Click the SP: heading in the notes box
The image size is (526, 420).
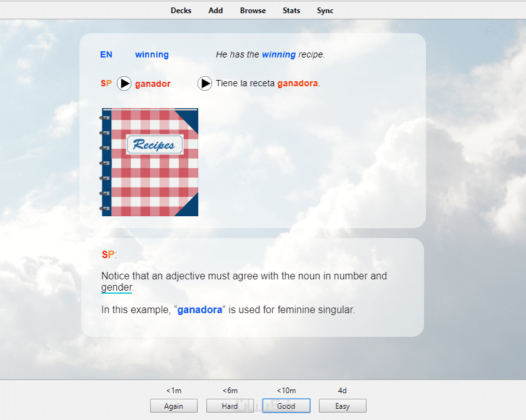coord(109,255)
